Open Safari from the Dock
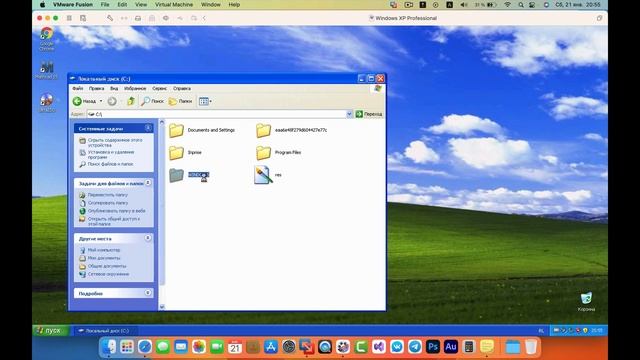Screen dimensions: 640x360 tap(145, 347)
